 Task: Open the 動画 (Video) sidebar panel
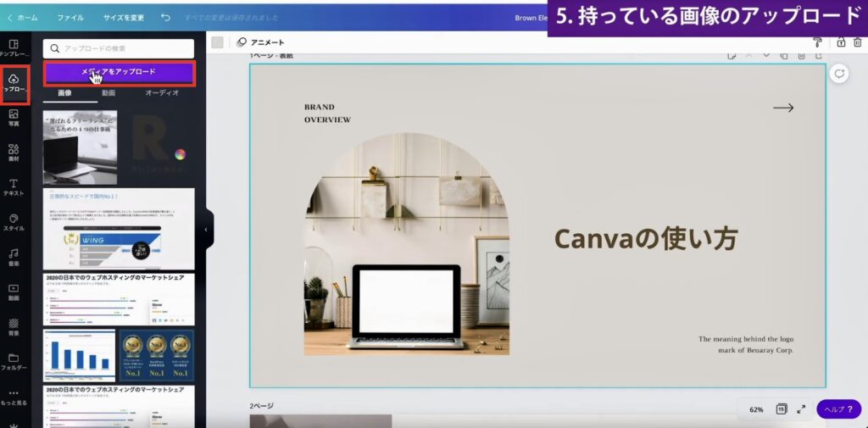[14, 292]
